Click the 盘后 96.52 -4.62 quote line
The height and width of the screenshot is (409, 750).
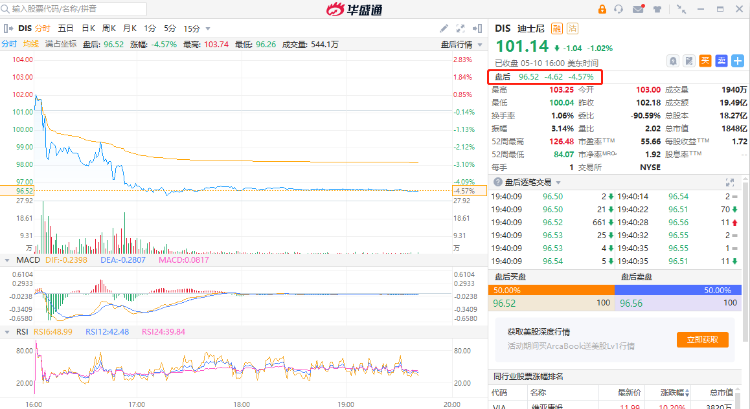(544, 77)
